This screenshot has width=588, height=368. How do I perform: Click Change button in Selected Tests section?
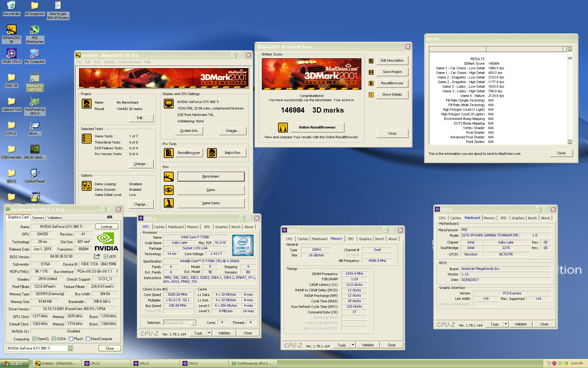click(141, 164)
